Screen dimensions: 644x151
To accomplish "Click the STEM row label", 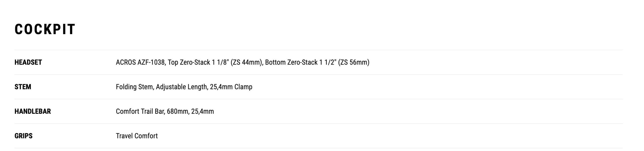I will [x=23, y=87].
